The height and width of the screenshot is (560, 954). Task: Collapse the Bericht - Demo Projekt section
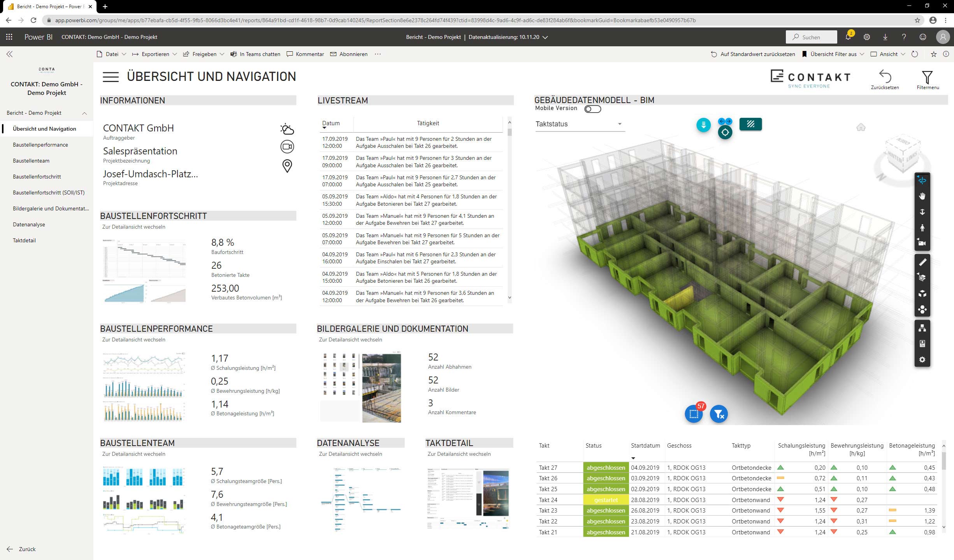84,113
